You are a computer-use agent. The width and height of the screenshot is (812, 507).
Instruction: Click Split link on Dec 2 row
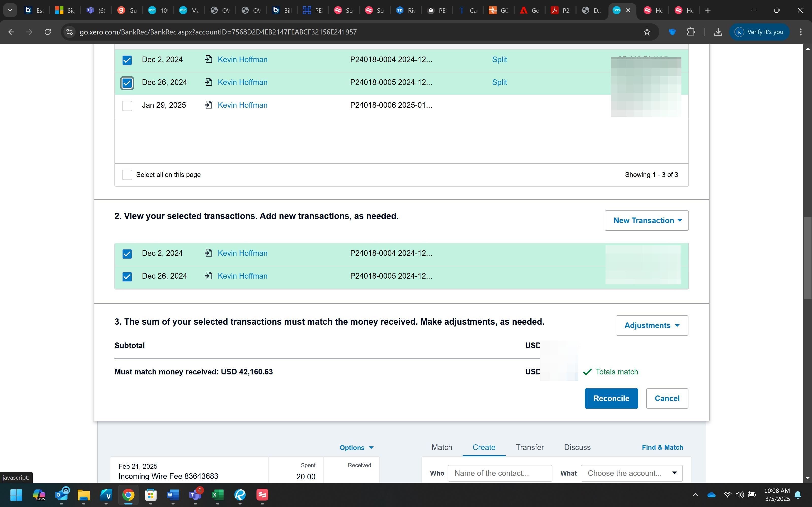point(499,59)
